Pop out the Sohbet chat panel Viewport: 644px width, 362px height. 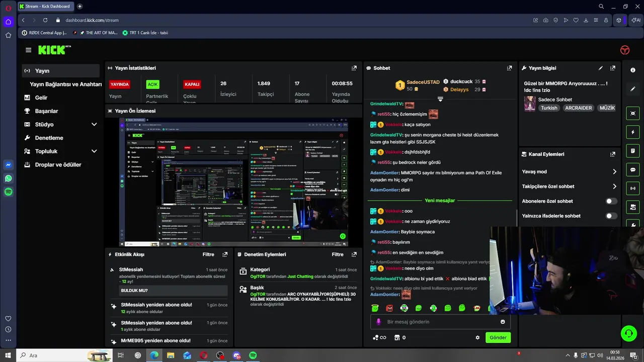click(509, 68)
